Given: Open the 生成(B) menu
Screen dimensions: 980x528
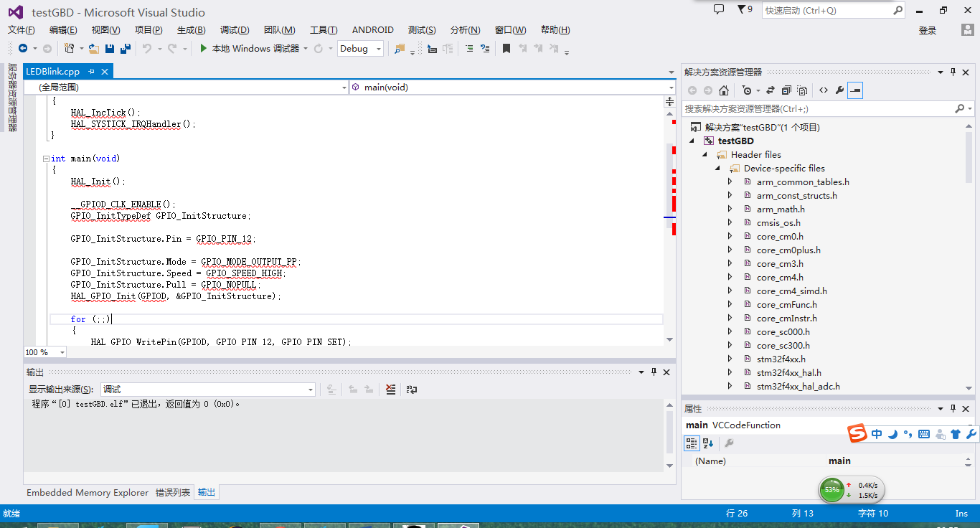Looking at the screenshot, I should [191, 30].
